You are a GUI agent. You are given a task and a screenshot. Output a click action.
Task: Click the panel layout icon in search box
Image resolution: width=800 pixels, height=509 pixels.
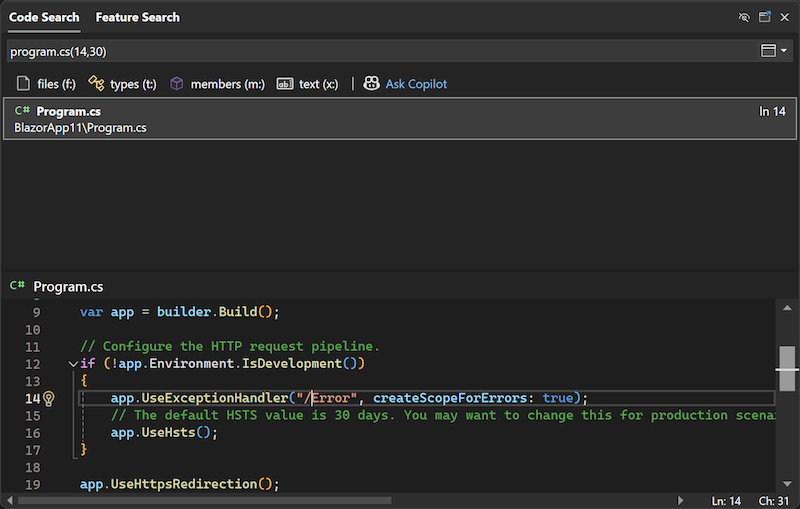click(x=768, y=51)
